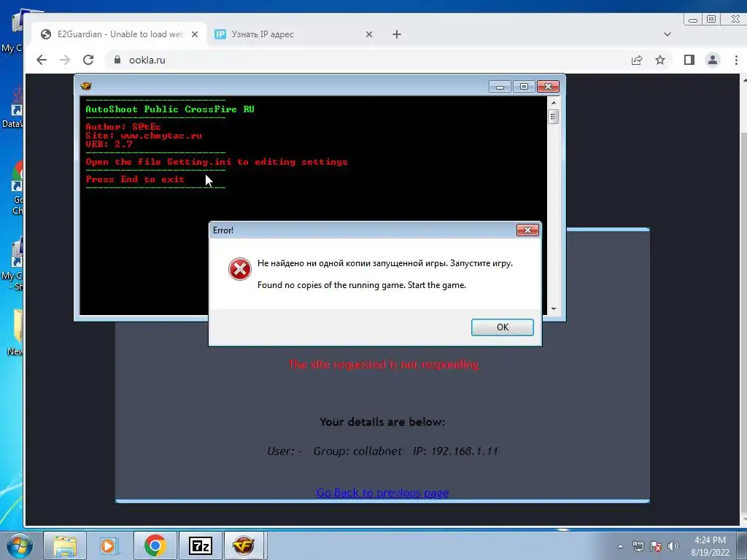747x560 pixels.
Task: Open Chrome's side panel icon
Action: pos(689,60)
